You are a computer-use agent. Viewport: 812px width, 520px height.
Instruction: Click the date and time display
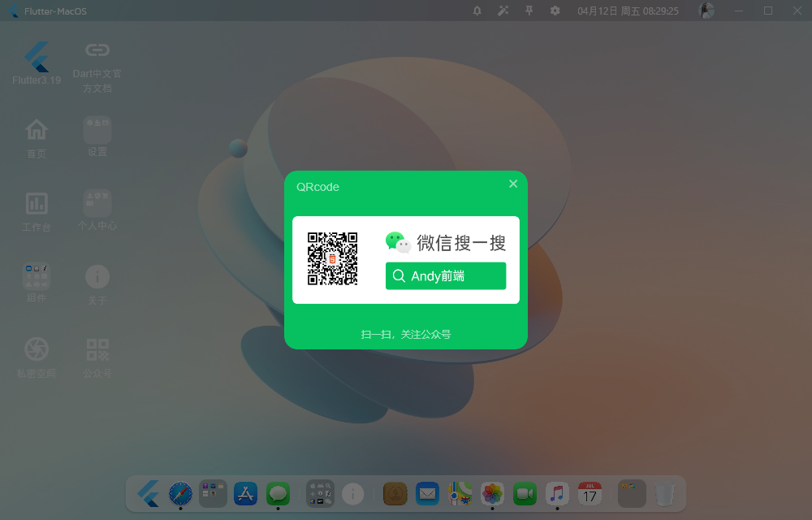click(628, 11)
